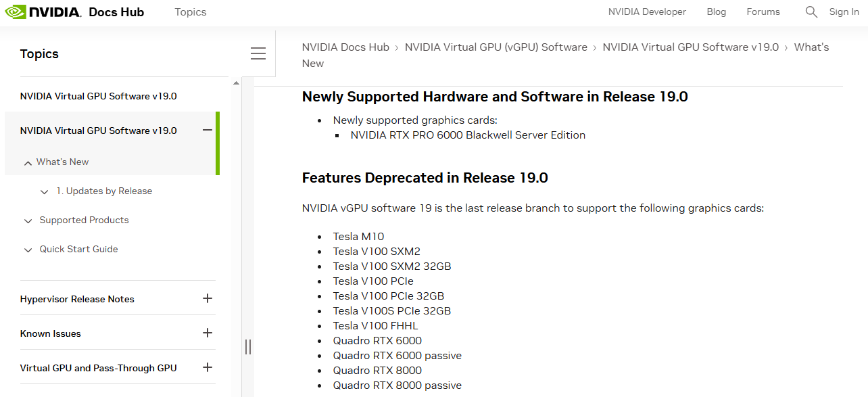Expand Known Issues plus icon
This screenshot has height=397, width=868.
[208, 333]
